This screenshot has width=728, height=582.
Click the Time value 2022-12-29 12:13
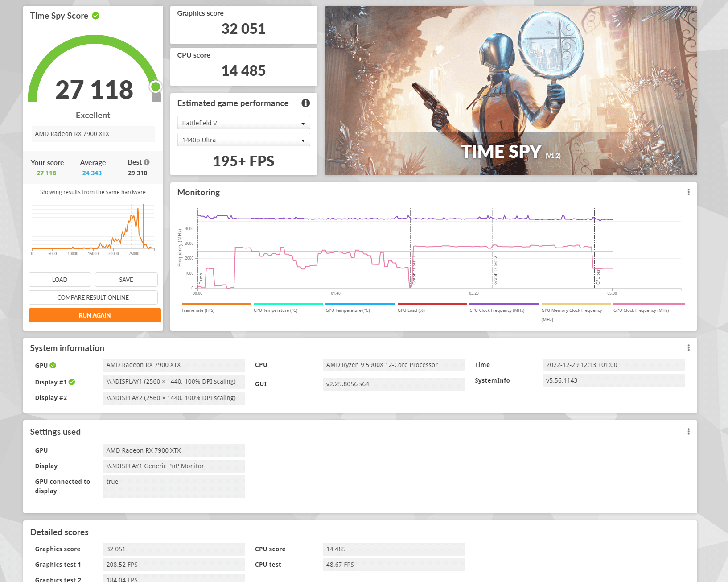coord(613,365)
